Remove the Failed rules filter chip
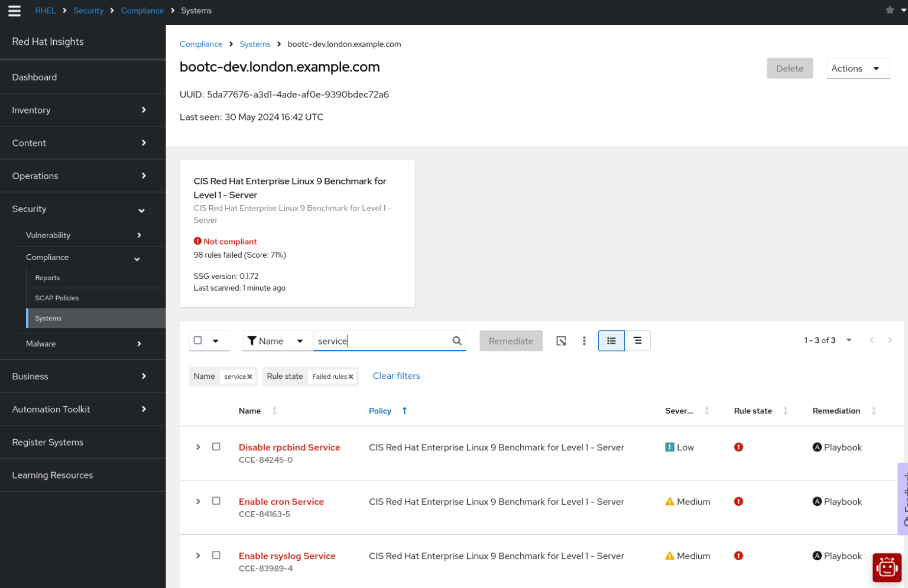This screenshot has height=588, width=908. point(351,376)
